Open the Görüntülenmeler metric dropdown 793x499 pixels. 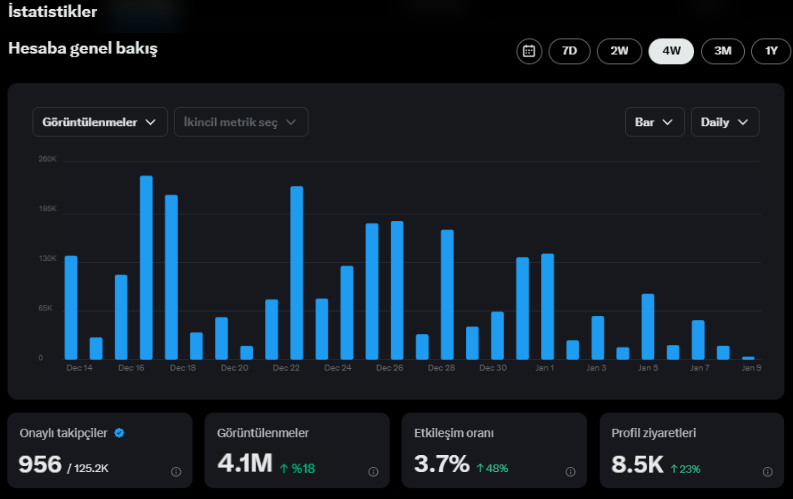(x=100, y=122)
